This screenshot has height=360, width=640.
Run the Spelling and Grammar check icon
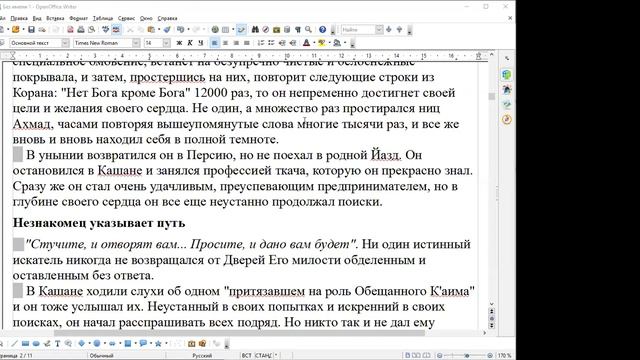click(x=105, y=29)
